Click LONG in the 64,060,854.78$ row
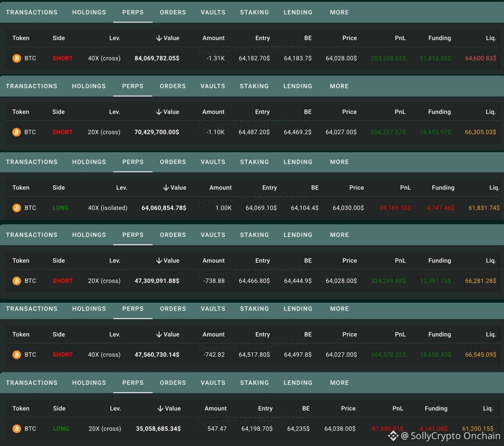This screenshot has width=504, height=446. [x=61, y=208]
